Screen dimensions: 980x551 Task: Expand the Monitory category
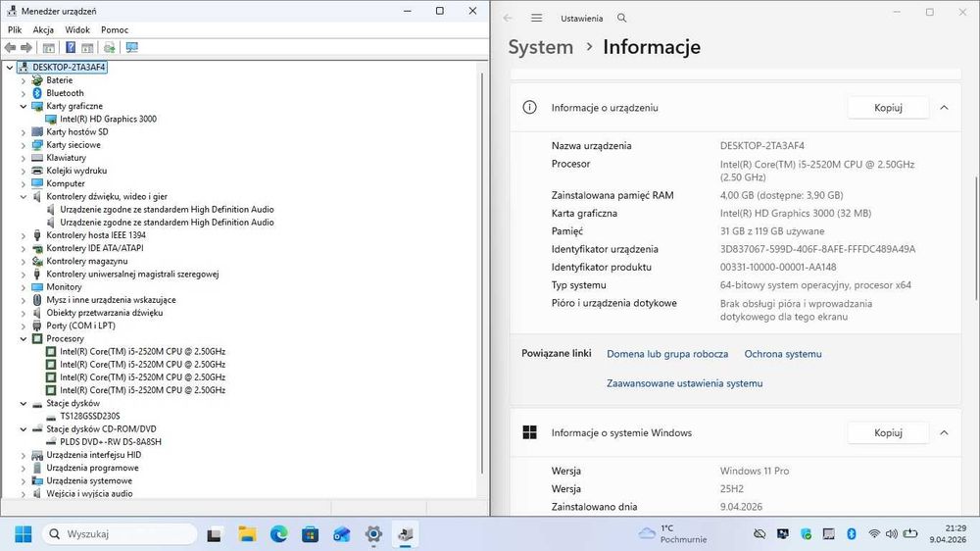24,287
